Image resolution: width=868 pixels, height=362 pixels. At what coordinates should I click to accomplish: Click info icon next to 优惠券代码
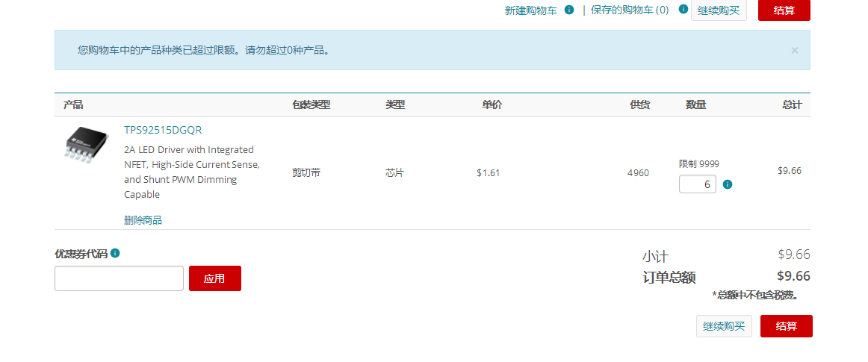[x=115, y=253]
